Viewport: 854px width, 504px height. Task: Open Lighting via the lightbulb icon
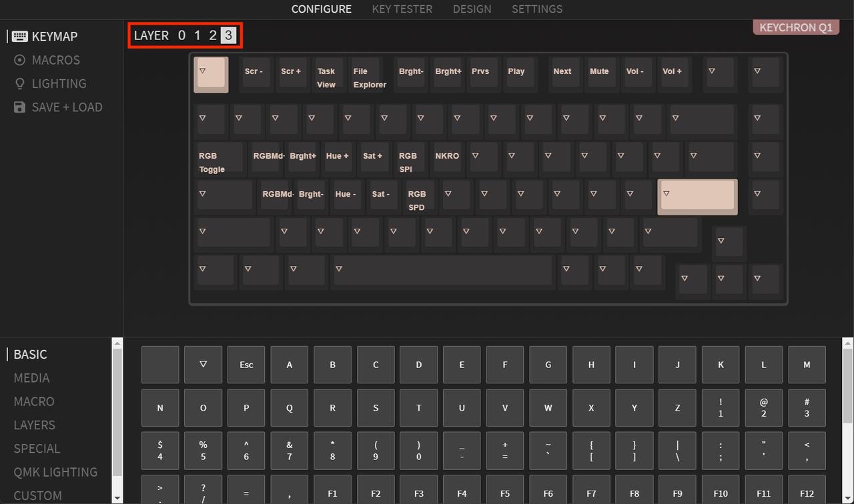[x=20, y=83]
